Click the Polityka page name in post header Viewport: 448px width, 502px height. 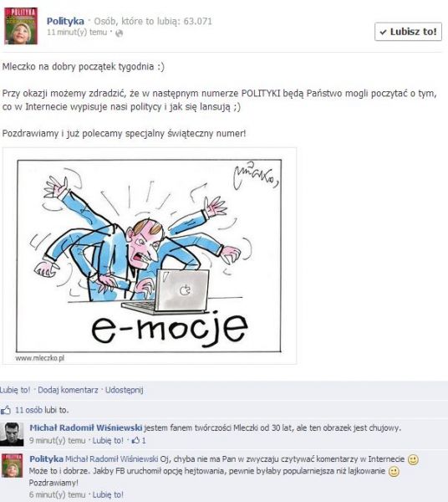point(65,21)
